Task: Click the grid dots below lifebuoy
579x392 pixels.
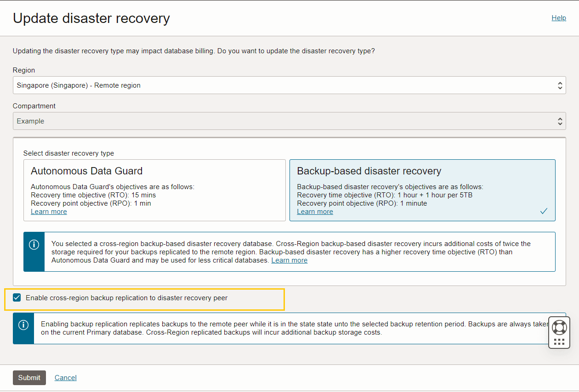Action: click(x=559, y=342)
